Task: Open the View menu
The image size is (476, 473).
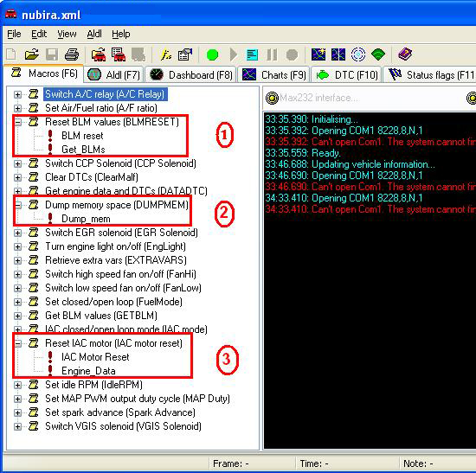Action: (67, 34)
